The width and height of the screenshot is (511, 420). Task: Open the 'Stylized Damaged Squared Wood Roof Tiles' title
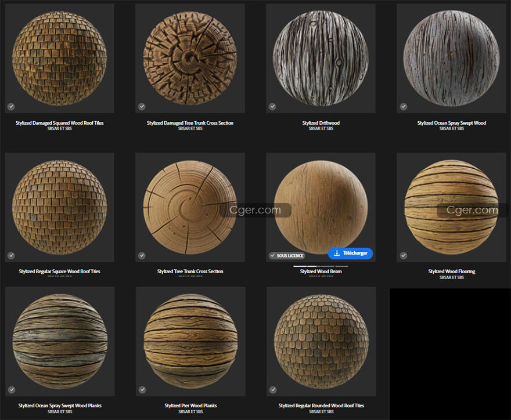coord(59,123)
